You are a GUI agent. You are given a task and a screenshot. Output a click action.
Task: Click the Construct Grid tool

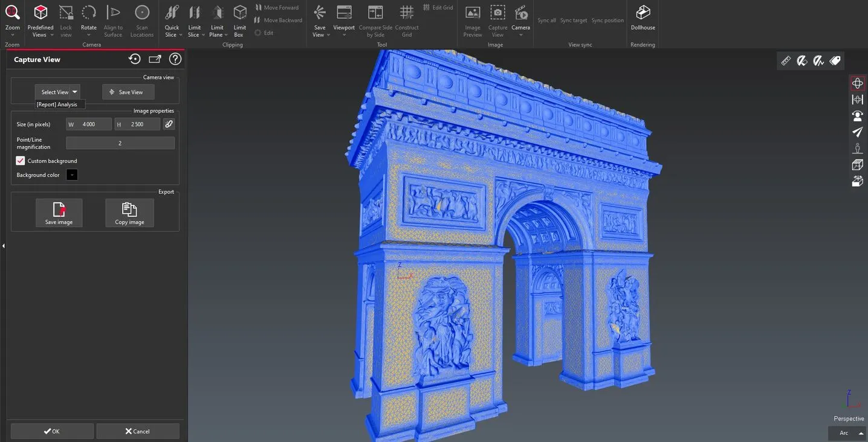coord(407,13)
